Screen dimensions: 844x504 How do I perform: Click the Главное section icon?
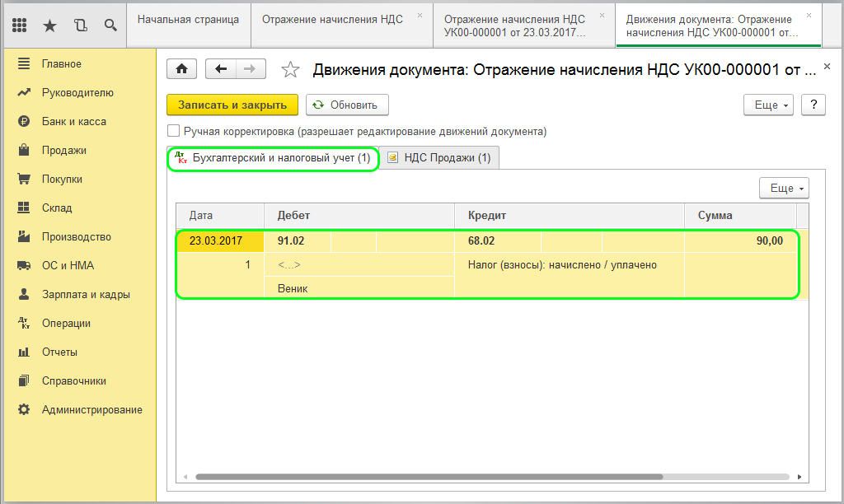click(x=24, y=63)
